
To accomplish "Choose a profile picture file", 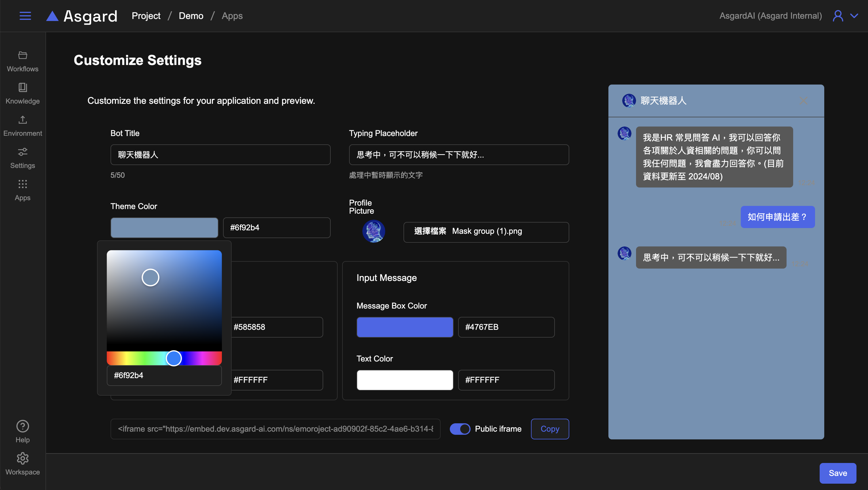I will 430,231.
